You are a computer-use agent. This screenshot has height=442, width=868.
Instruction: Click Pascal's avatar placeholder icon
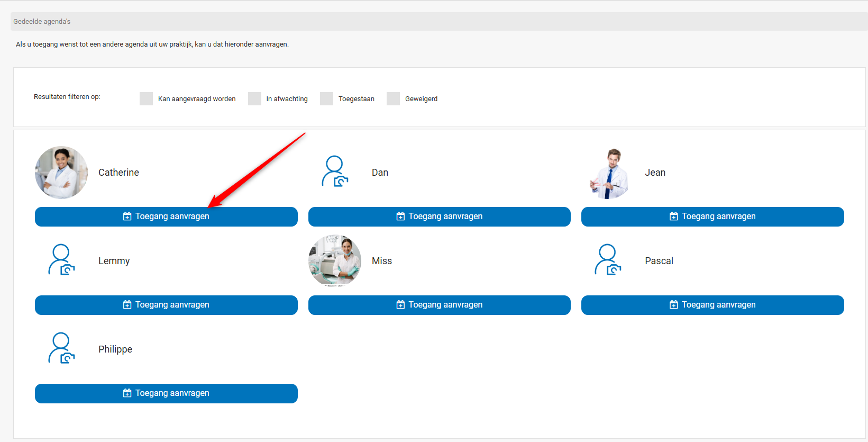pyautogui.click(x=608, y=259)
